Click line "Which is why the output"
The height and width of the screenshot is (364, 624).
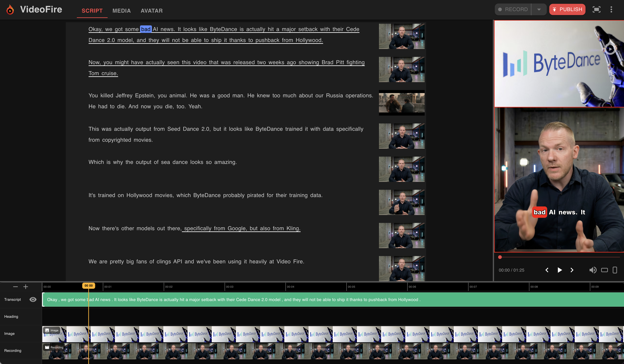point(163,162)
